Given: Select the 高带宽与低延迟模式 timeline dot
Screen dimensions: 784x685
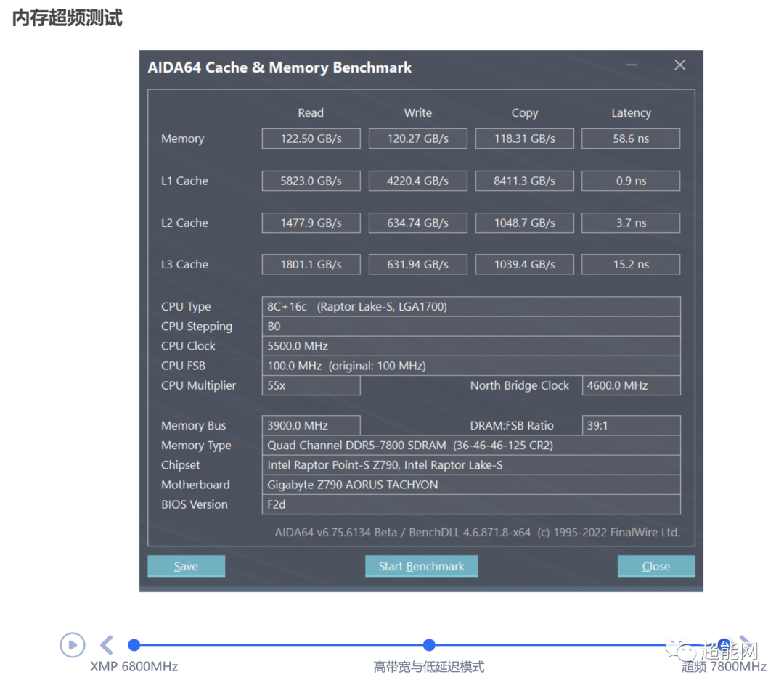Looking at the screenshot, I should (x=428, y=645).
